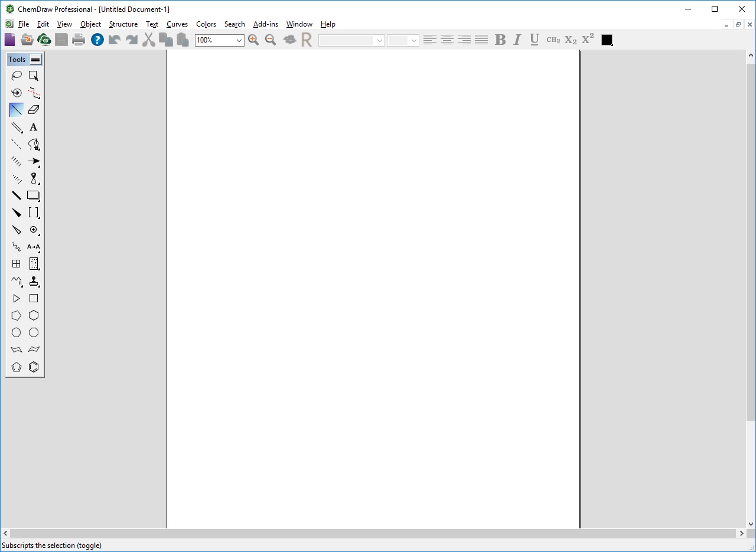Select the Cyclohexane Chair ring (left) tool
Image resolution: width=756 pixels, height=552 pixels.
17,350
